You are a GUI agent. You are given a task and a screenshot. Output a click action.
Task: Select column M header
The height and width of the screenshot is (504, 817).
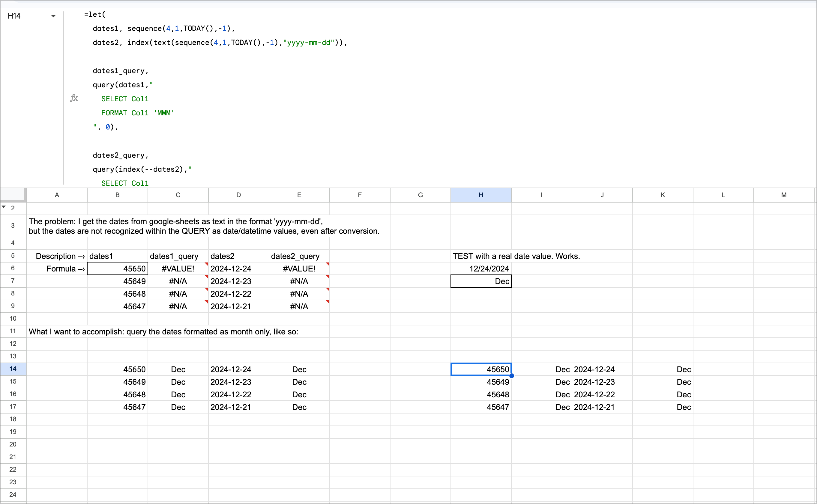[783, 195]
